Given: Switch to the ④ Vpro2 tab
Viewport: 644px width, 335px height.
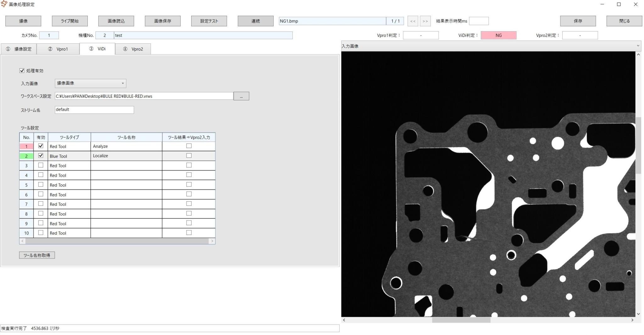Looking at the screenshot, I should click(133, 49).
